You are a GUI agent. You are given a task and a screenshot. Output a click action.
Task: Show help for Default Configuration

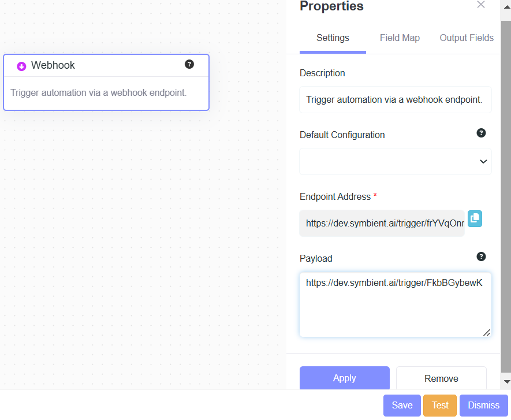pyautogui.click(x=481, y=133)
